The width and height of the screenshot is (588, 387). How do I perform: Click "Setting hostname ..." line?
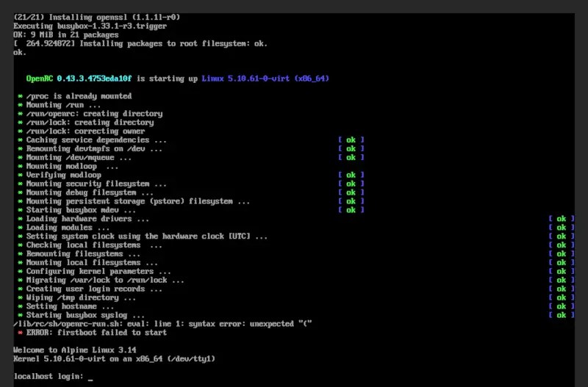[x=70, y=306]
